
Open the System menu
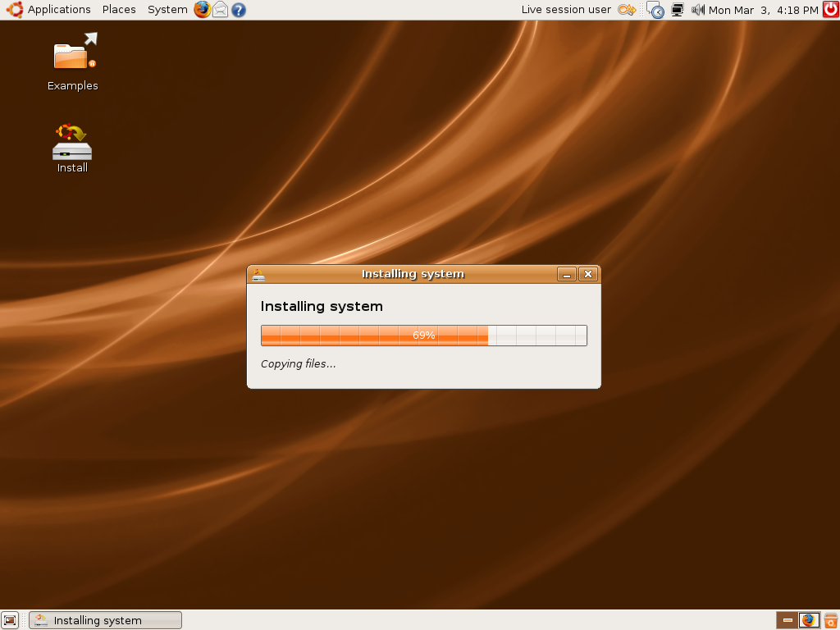tap(167, 10)
